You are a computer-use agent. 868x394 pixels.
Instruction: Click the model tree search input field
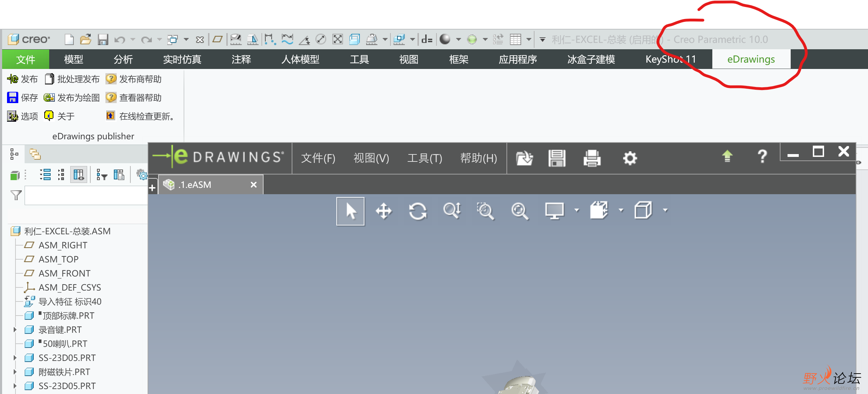coord(86,195)
